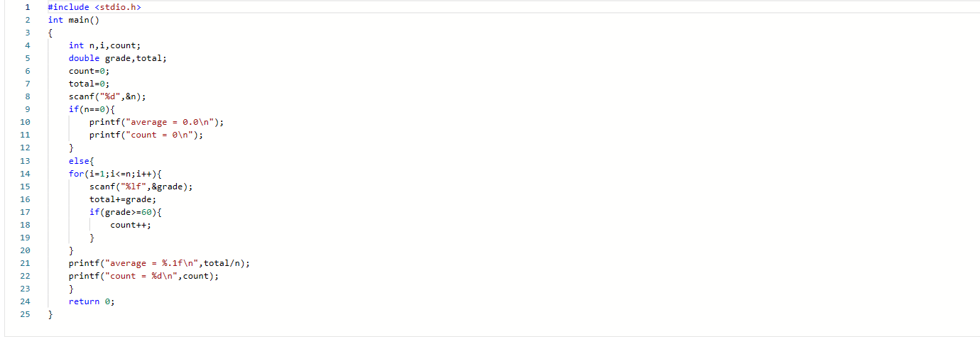Click the 'double grade,total;' declaration
This screenshot has width=980, height=339.
(118, 58)
